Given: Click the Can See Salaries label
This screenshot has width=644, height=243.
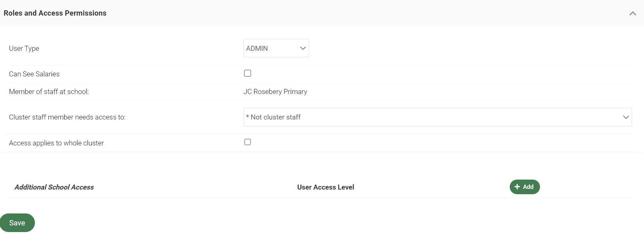Looking at the screenshot, I should 34,74.
